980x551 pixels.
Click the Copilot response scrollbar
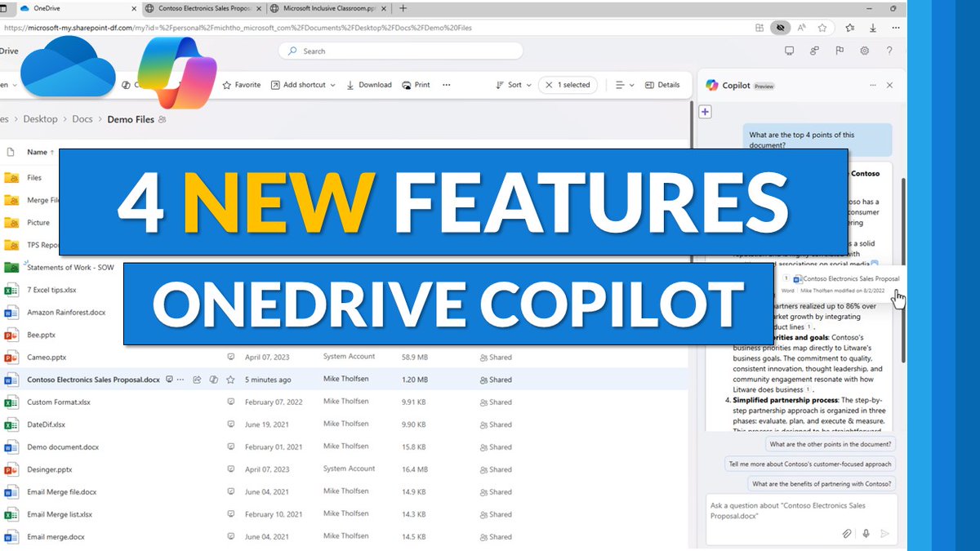902,269
